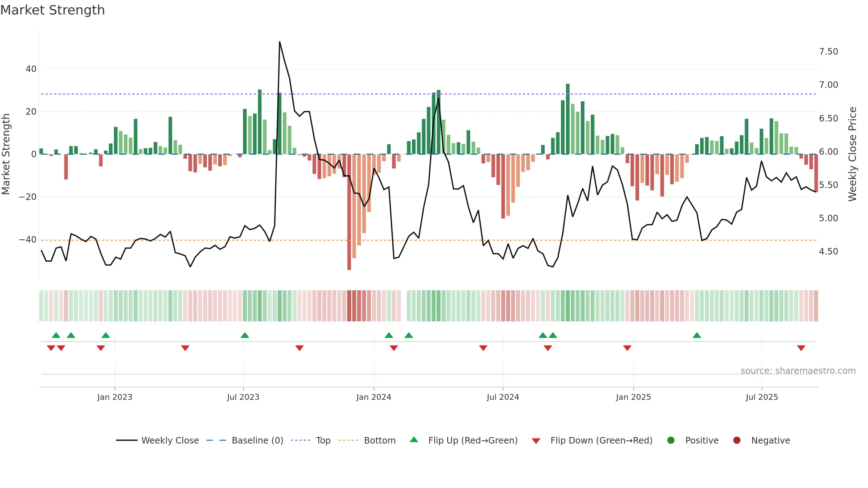The width and height of the screenshot is (868, 488).
Task: Click the Market Strength chart title
Action: (x=53, y=10)
